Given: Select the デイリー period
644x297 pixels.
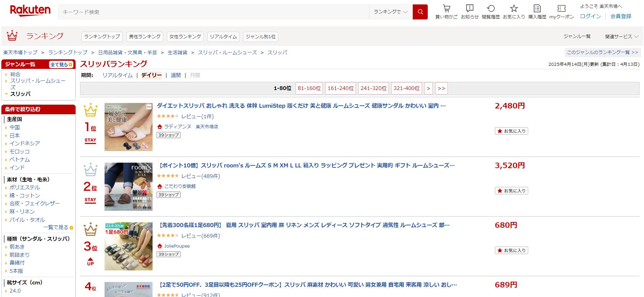Looking at the screenshot, I should [152, 75].
